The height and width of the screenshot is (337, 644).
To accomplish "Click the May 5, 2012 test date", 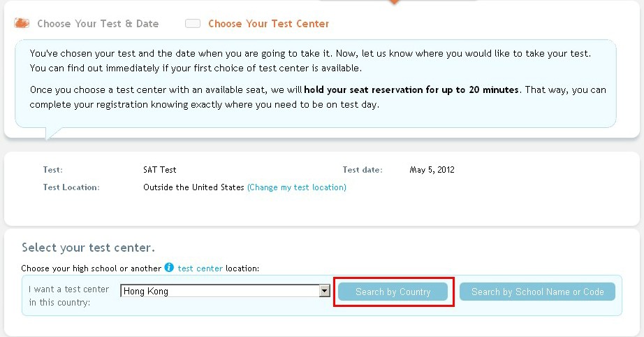I will tap(432, 170).
